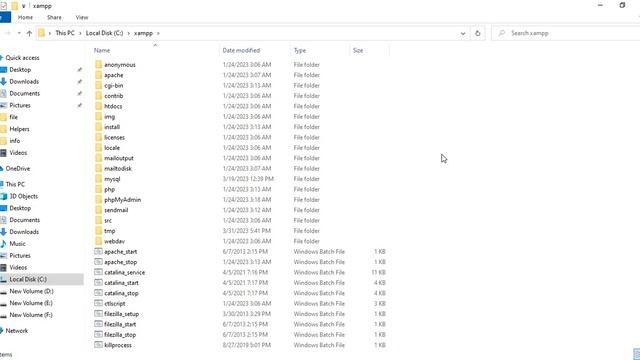
Task: Open the quick access toolbar dropdown
Action: 23,6
